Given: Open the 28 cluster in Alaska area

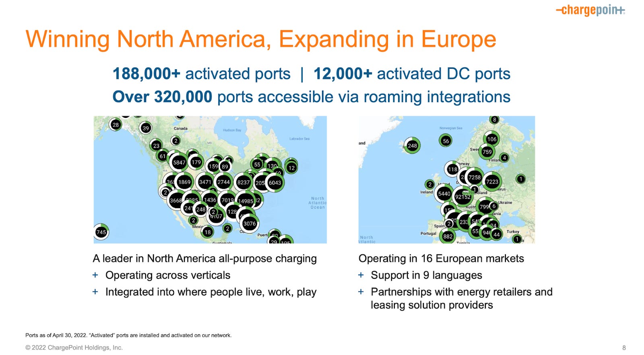Looking at the screenshot, I should click(x=116, y=125).
